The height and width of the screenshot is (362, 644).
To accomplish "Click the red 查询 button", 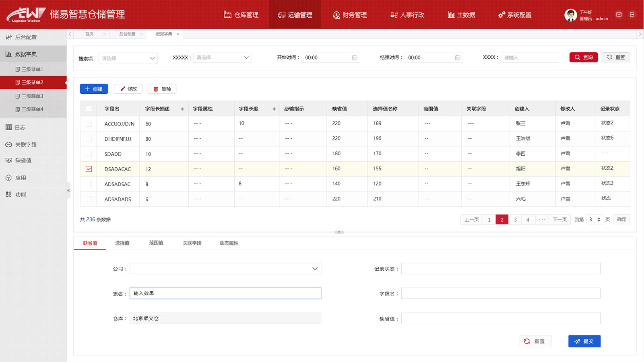I will coord(583,58).
